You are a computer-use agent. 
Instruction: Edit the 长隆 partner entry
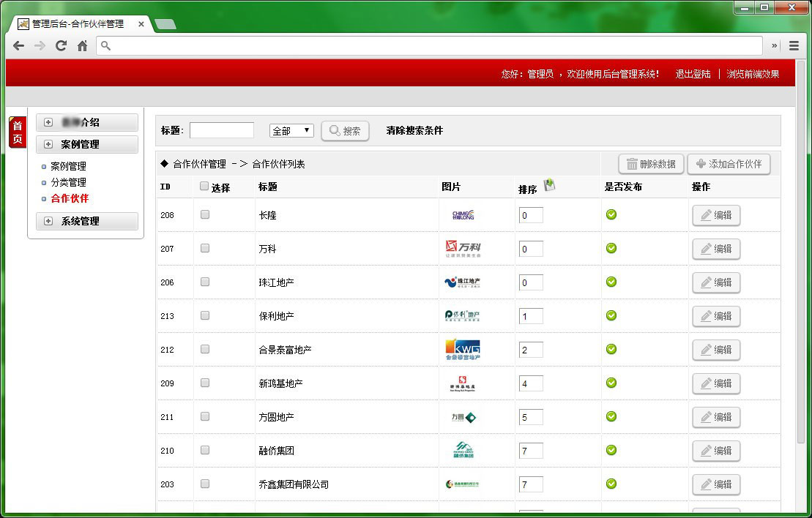tap(716, 215)
